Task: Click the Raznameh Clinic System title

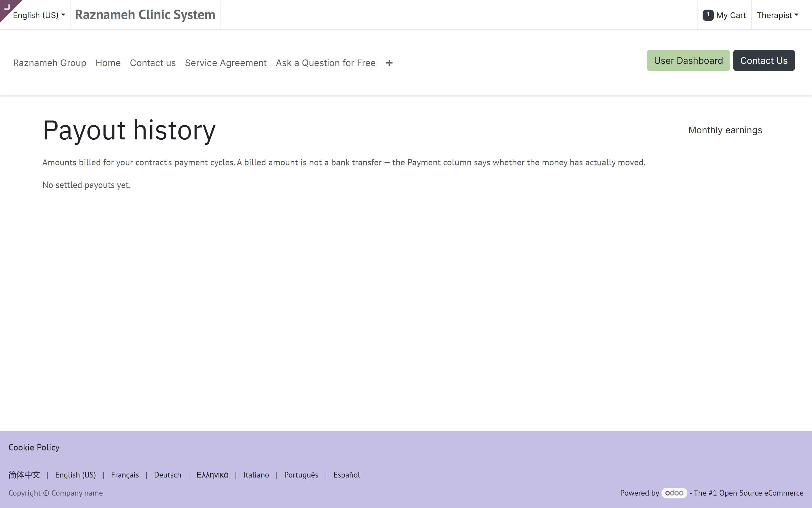Action: 145,15
